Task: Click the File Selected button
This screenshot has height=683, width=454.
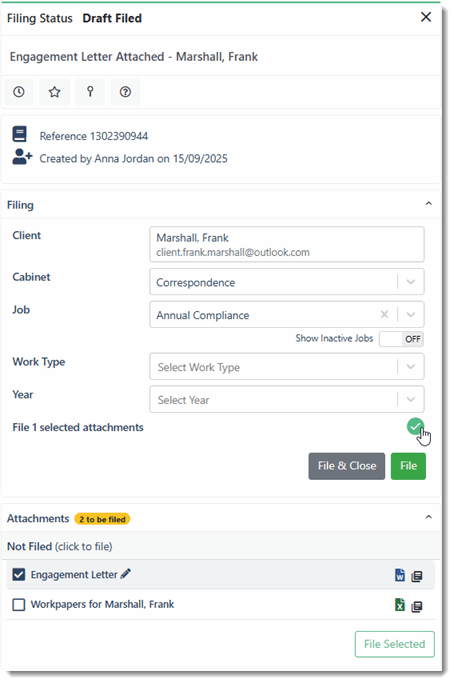Action: tap(394, 644)
